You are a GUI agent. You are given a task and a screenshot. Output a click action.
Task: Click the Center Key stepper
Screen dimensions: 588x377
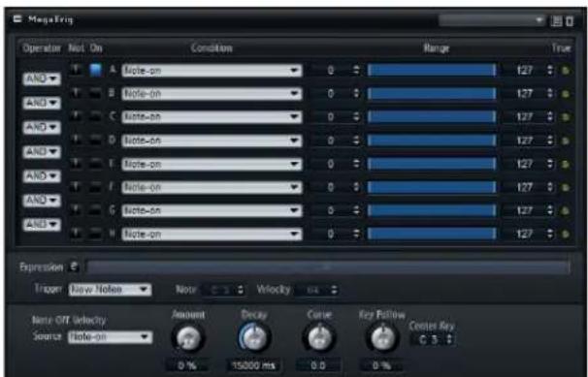point(449,340)
